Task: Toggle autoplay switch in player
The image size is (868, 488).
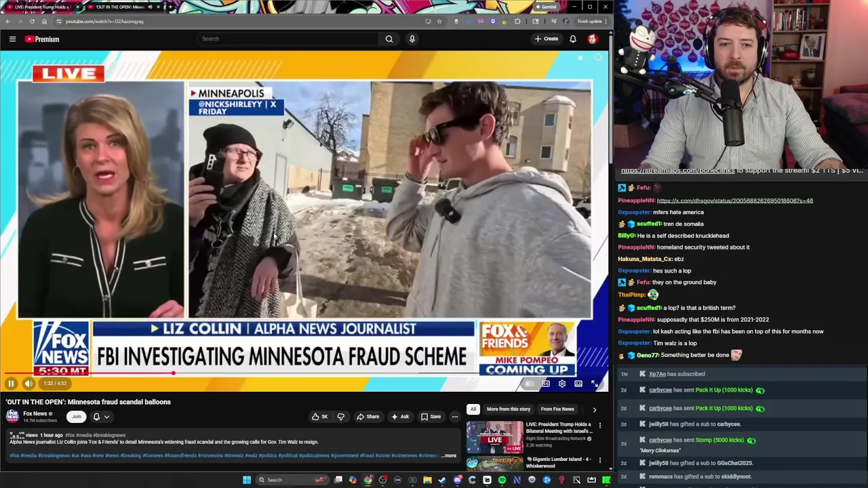Action: 528,384
